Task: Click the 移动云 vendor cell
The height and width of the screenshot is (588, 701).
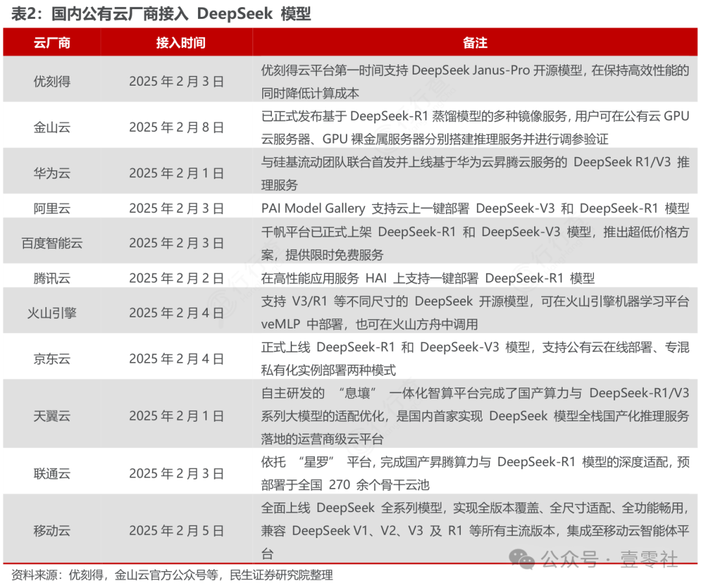Action: [52, 531]
